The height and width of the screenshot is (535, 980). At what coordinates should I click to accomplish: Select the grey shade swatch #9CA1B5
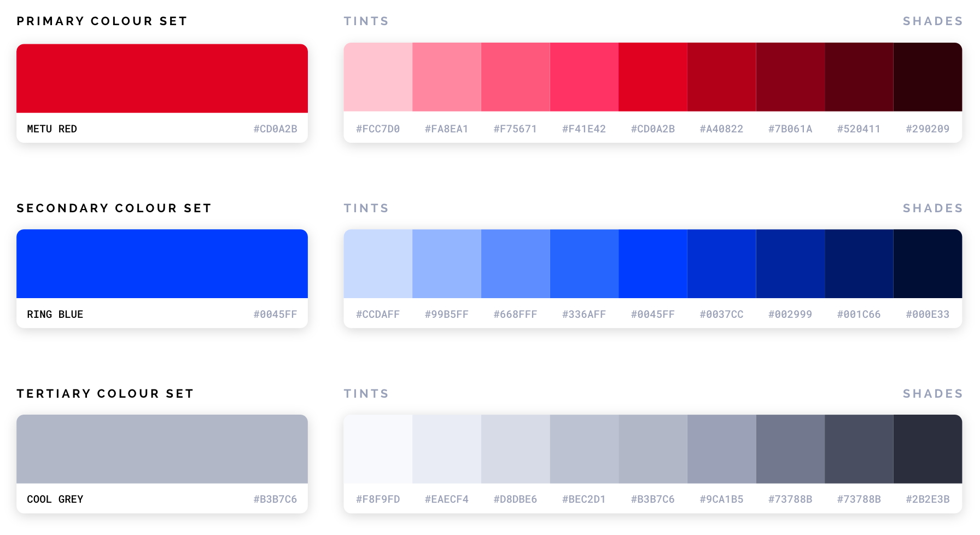click(x=722, y=449)
